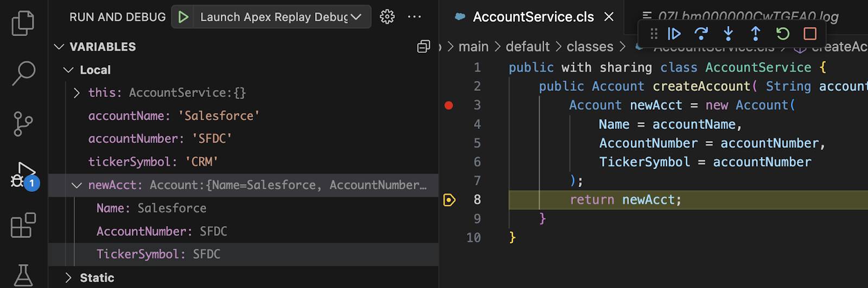Select the Name: Salesforce field

[151, 208]
